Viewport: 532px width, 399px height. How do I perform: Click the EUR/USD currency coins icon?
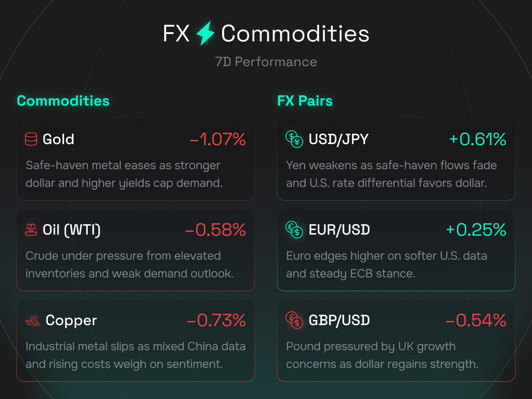point(294,230)
